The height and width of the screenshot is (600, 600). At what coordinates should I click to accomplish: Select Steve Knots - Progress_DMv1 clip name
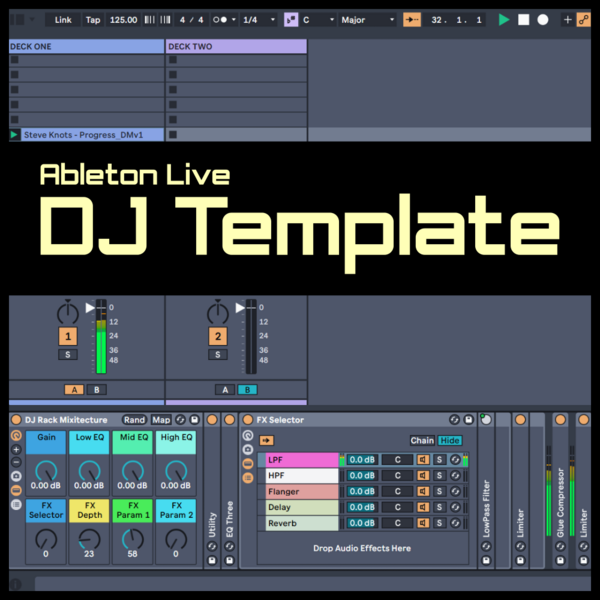pyautogui.click(x=83, y=135)
